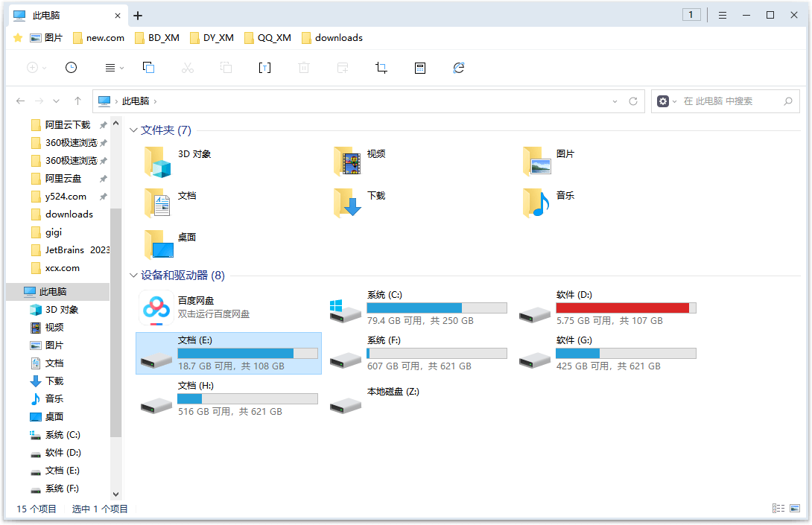
Task: Click the rename icon in toolbar
Action: [x=264, y=68]
